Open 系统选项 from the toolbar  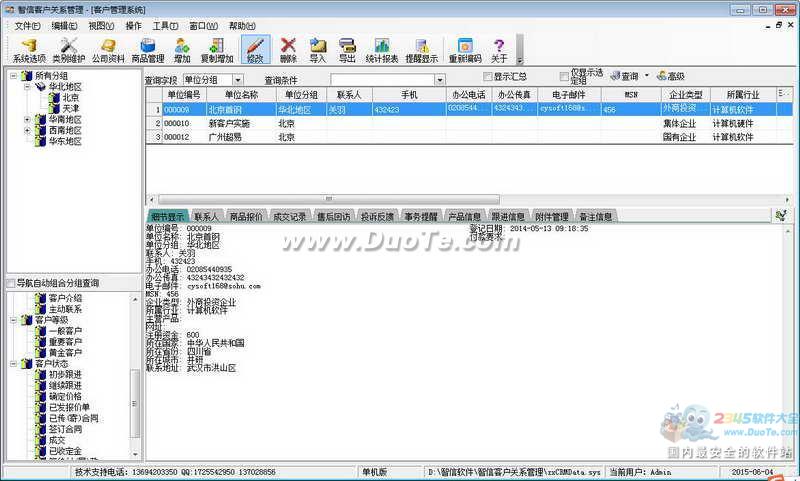pos(29,50)
